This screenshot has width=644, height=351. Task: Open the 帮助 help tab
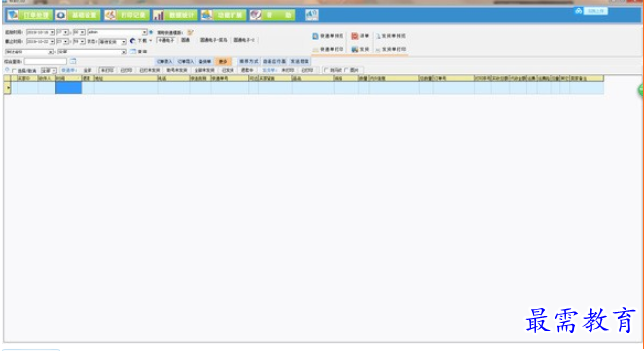(271, 16)
